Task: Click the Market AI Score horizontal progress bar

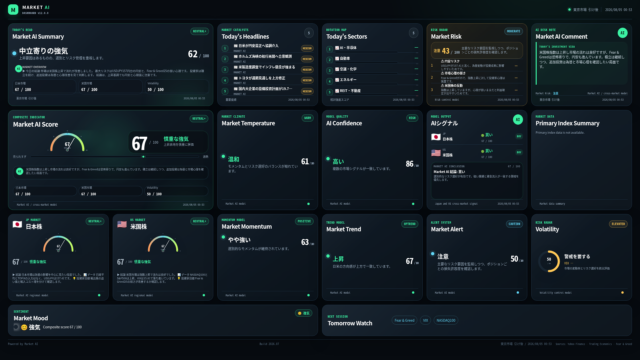Action: tap(118, 156)
